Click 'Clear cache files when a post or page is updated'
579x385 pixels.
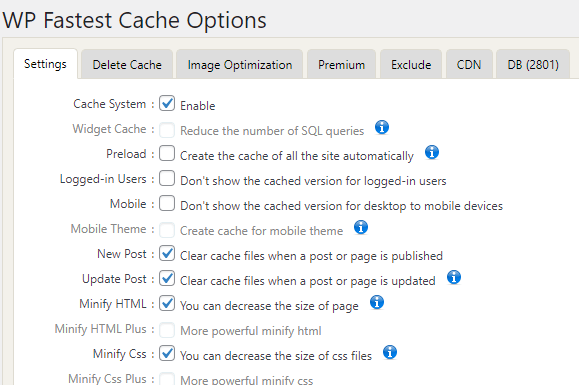[308, 281]
